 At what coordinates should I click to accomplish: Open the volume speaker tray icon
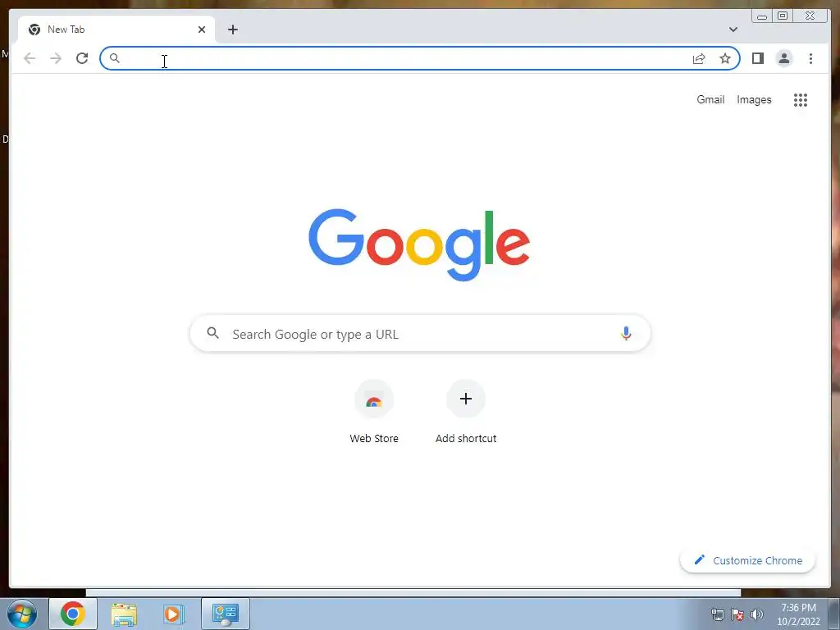point(756,614)
